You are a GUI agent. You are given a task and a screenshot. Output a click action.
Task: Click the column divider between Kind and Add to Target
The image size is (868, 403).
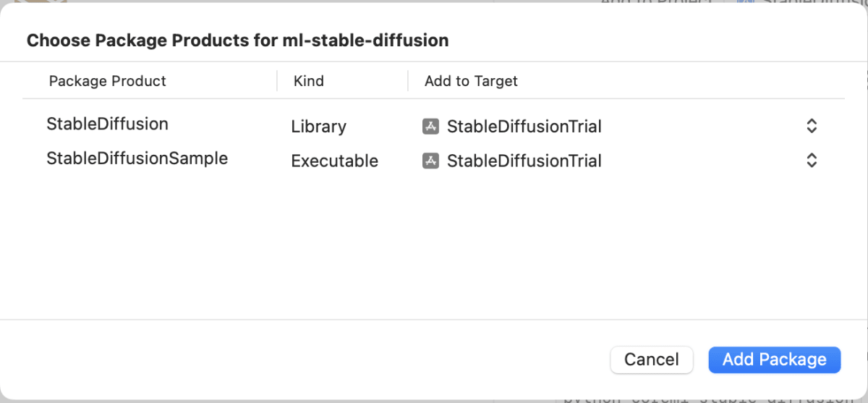(x=408, y=81)
